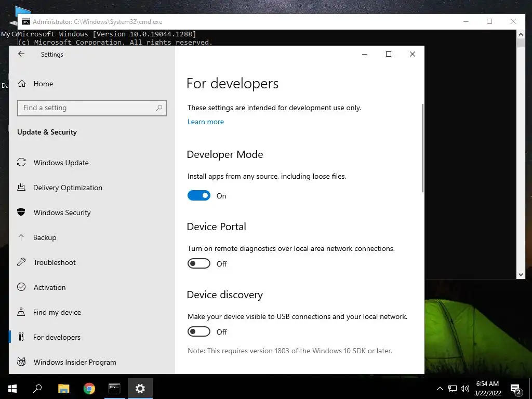Select the Activation menu label

49,287
